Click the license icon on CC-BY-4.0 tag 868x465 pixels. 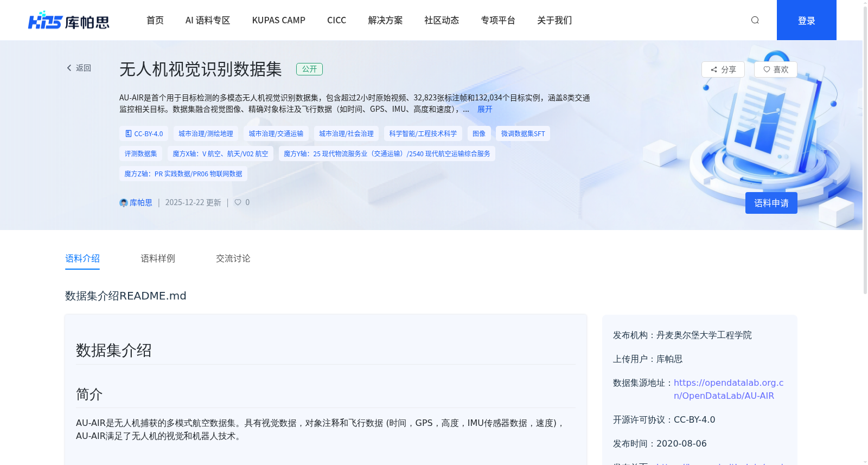pyautogui.click(x=129, y=133)
